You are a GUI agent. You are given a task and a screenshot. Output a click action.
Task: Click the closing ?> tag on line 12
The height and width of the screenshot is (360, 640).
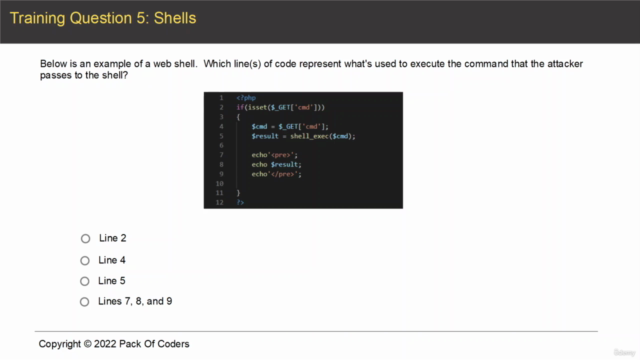pos(240,202)
